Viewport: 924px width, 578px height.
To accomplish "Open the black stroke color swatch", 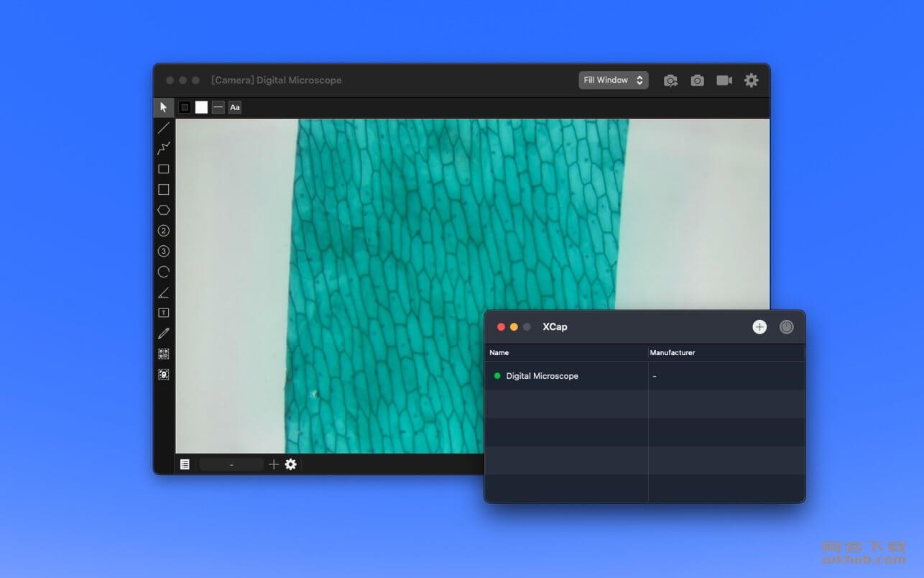I will [185, 107].
